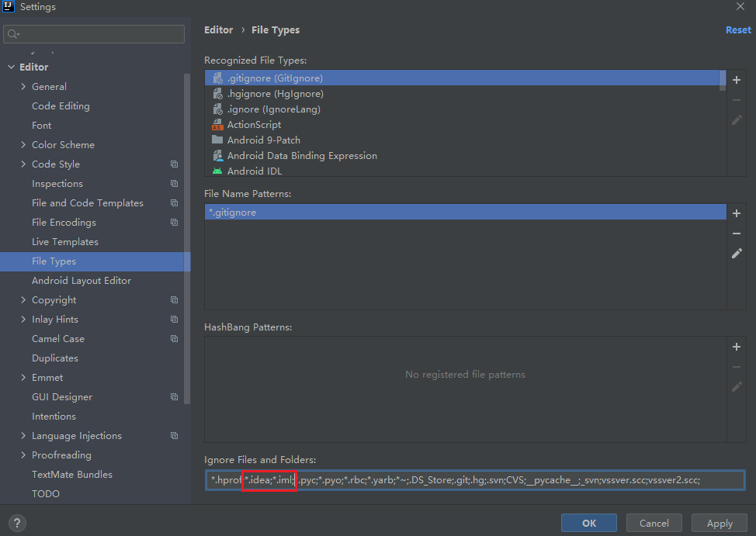Click the IntelliJ icon in title bar

(9, 6)
